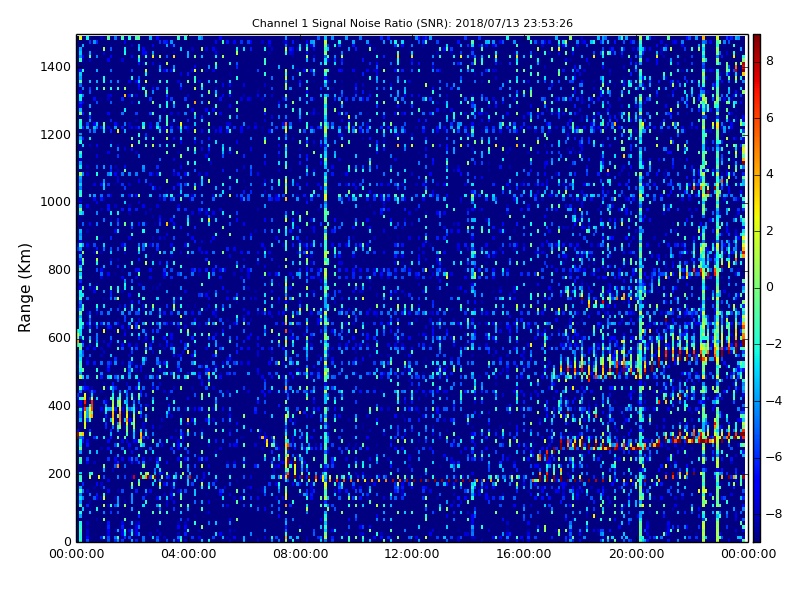Click the colorbar label 4
Screen dimensions: 800x600
(x=770, y=174)
